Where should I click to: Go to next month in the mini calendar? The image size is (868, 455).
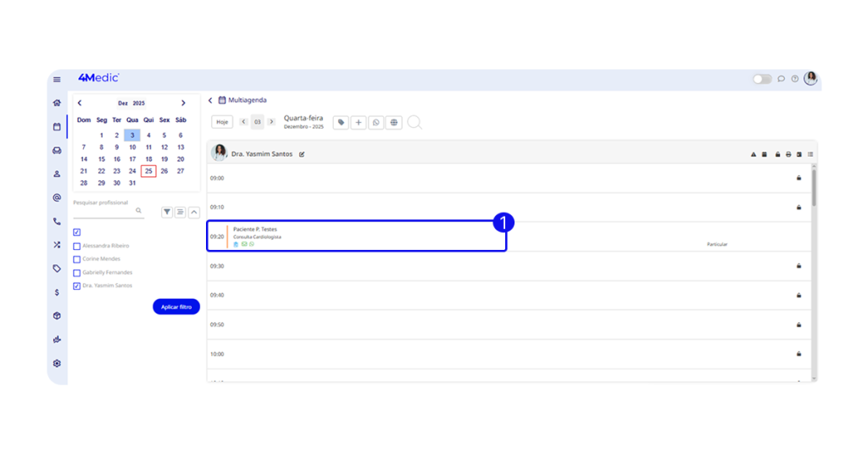coord(183,103)
